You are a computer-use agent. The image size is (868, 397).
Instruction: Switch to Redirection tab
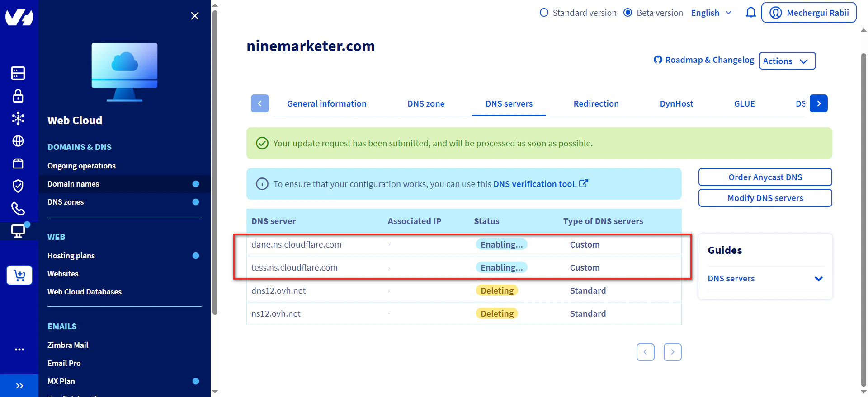click(x=596, y=104)
